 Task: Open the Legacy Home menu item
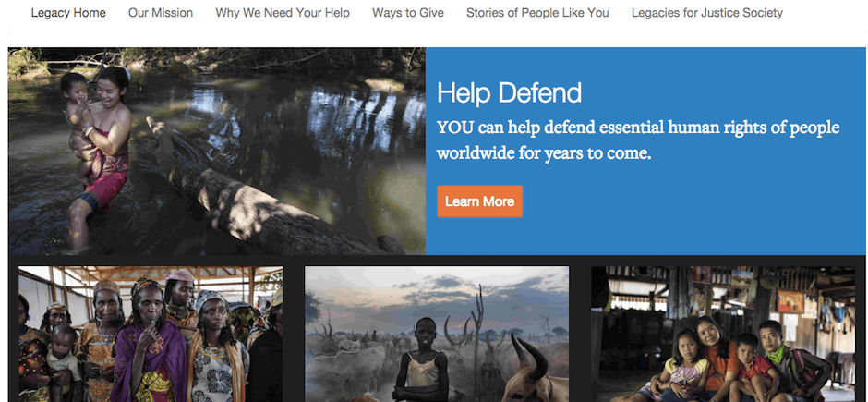pos(68,12)
